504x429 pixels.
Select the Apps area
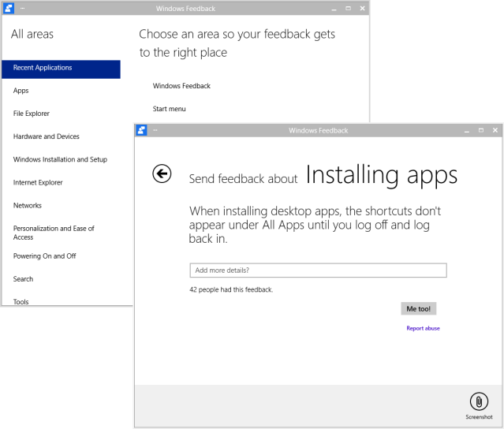tap(21, 91)
